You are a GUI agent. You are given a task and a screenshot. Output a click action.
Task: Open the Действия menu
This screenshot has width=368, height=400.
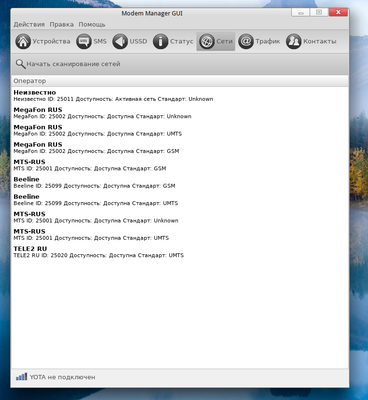click(29, 25)
